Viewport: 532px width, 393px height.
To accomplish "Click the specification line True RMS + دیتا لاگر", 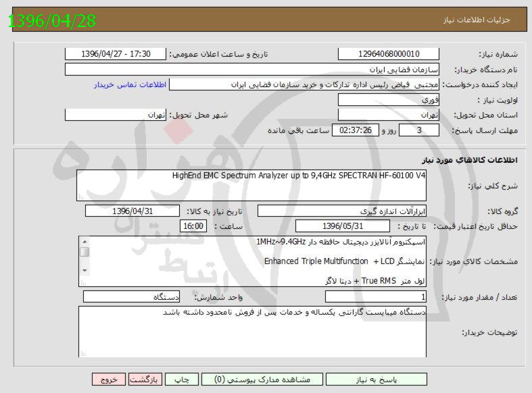I will coord(375,281).
